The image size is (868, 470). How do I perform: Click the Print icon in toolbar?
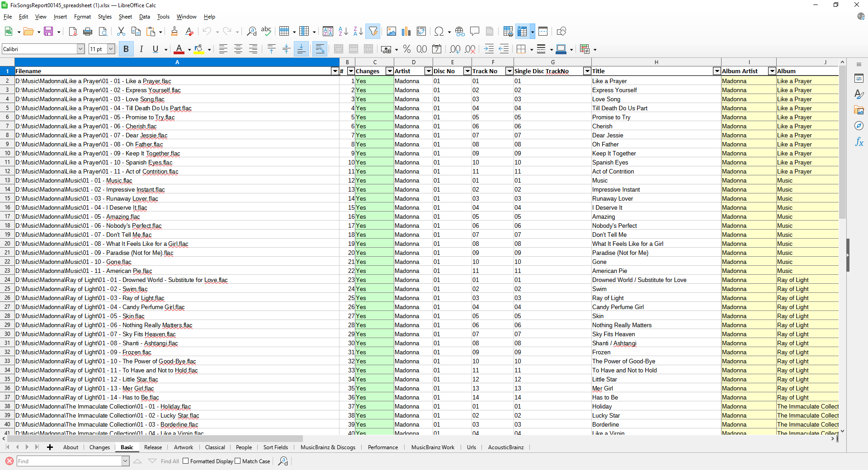tap(88, 31)
